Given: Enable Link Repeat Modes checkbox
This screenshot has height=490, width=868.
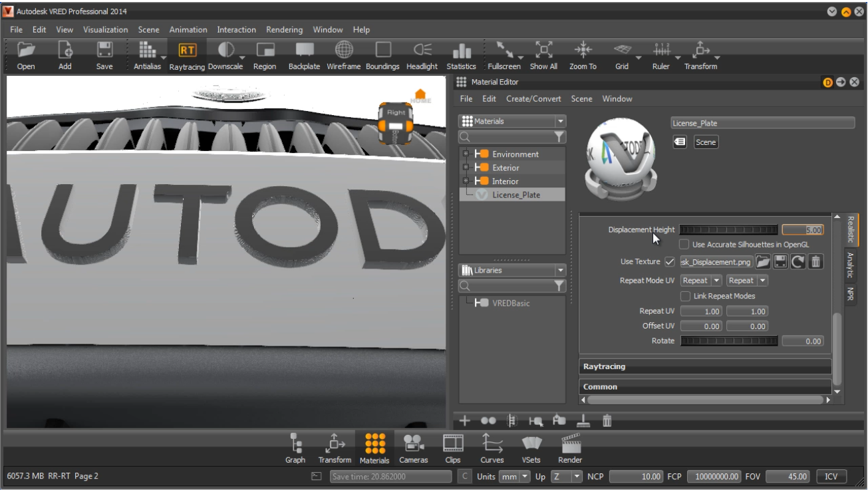Looking at the screenshot, I should tap(685, 297).
